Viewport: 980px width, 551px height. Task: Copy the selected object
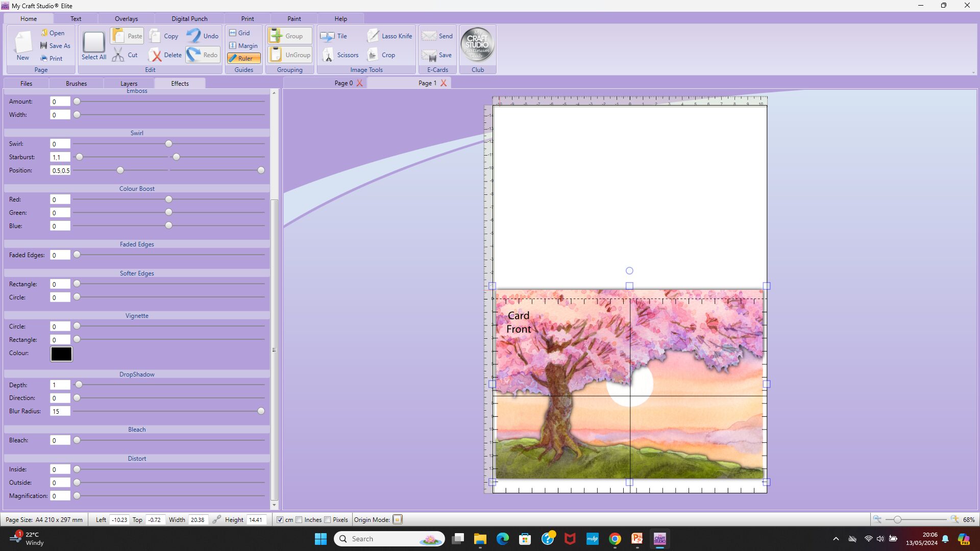click(164, 36)
